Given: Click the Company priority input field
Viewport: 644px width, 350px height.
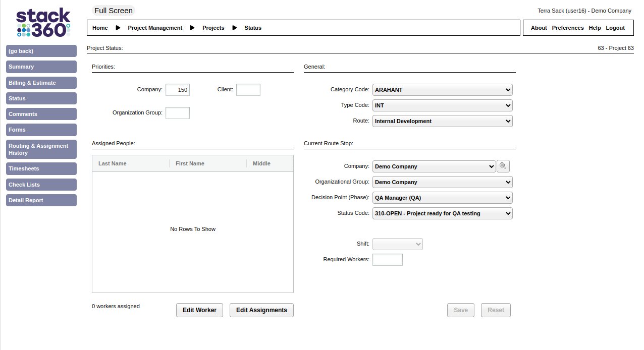Looking at the screenshot, I should point(178,90).
